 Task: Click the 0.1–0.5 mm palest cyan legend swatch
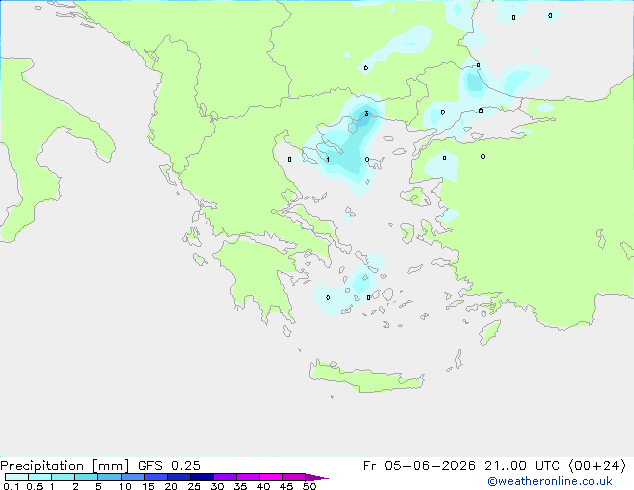[x=17, y=477]
